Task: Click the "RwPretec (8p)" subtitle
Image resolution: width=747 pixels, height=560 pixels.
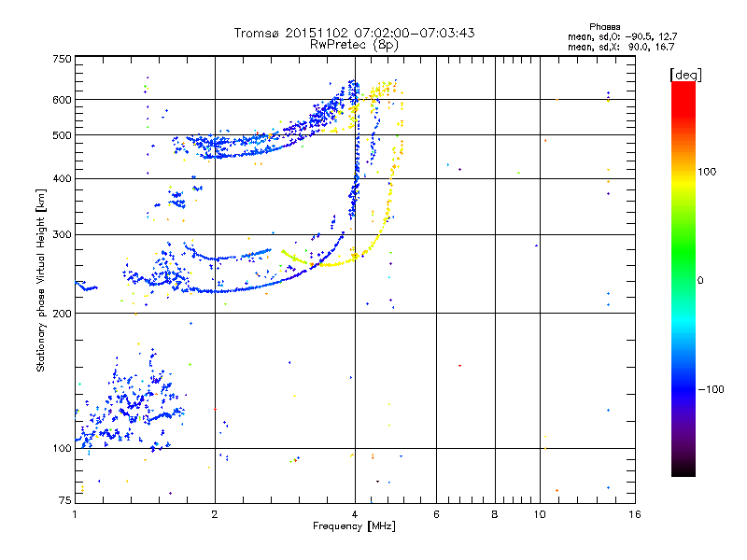Action: tap(354, 45)
